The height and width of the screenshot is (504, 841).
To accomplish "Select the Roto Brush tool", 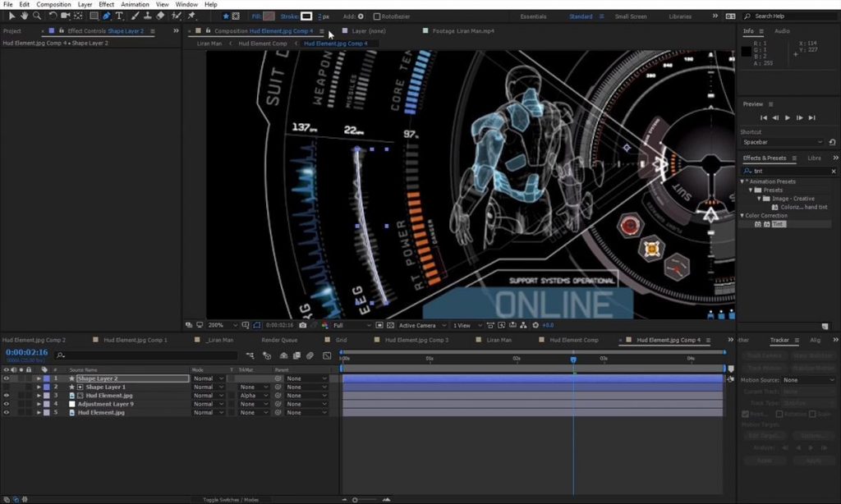I will (176, 16).
